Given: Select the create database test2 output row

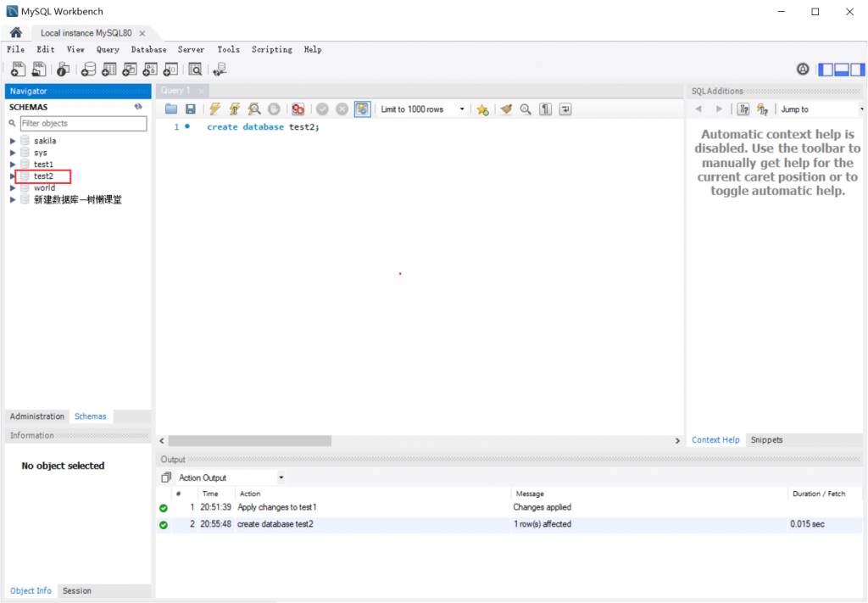Looking at the screenshot, I should (509, 524).
